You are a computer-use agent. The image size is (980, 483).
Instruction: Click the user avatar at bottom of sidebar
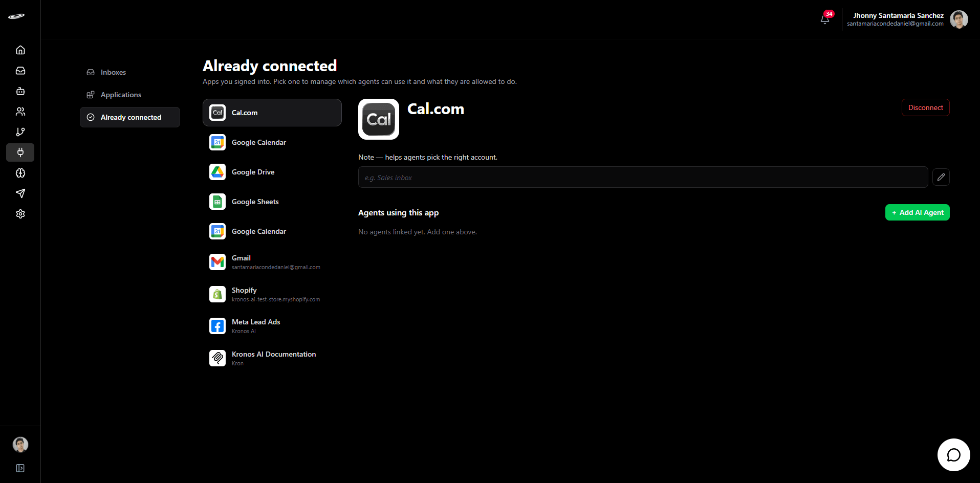point(20,445)
